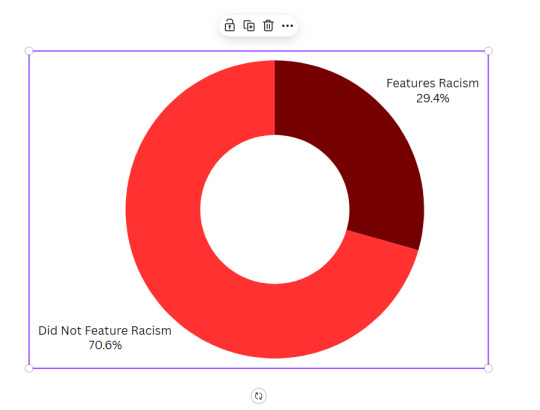Click the rotate handle below the chart
The width and height of the screenshot is (540, 410).
(x=259, y=396)
